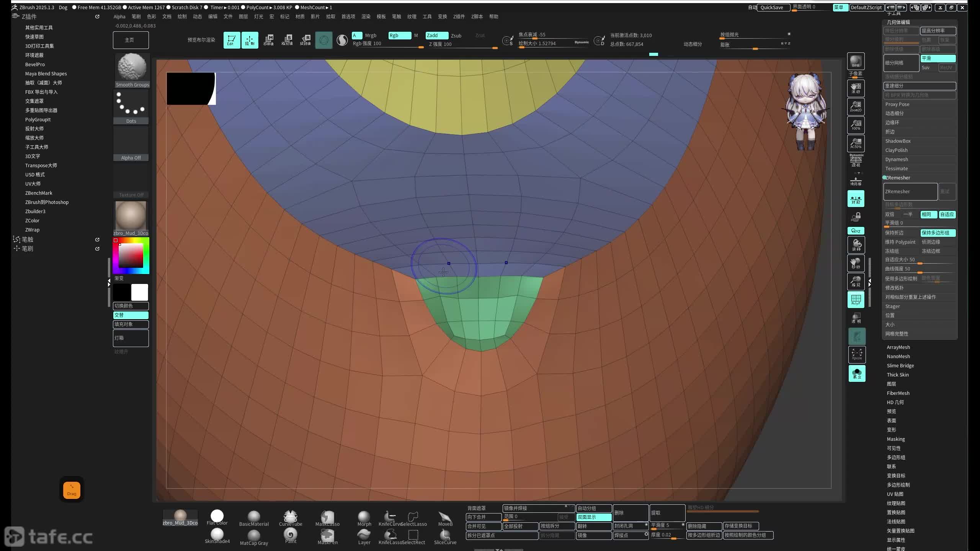Screen dimensions: 980x551
Task: Select the MaskPen brush
Action: (327, 536)
